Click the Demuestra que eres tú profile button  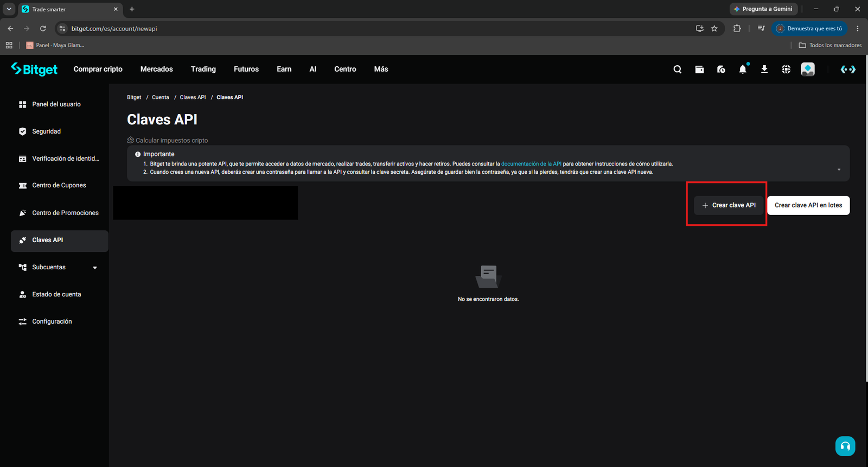(x=809, y=29)
